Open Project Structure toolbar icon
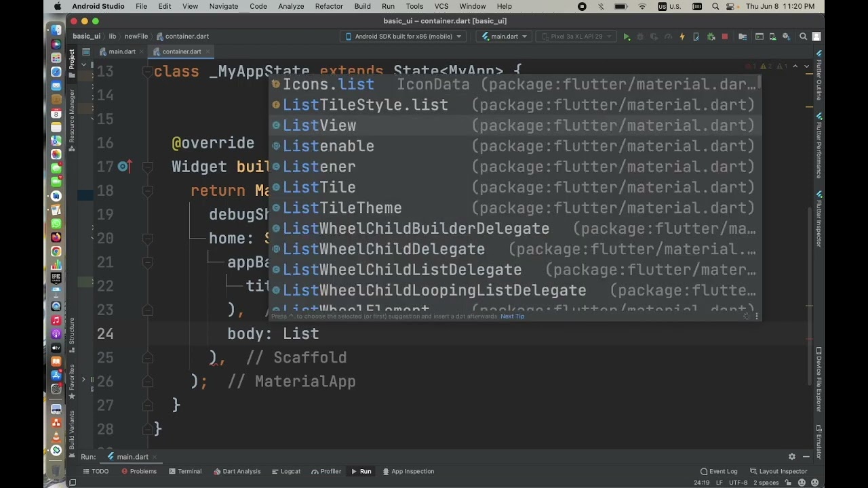This screenshot has height=488, width=868. coord(743,37)
